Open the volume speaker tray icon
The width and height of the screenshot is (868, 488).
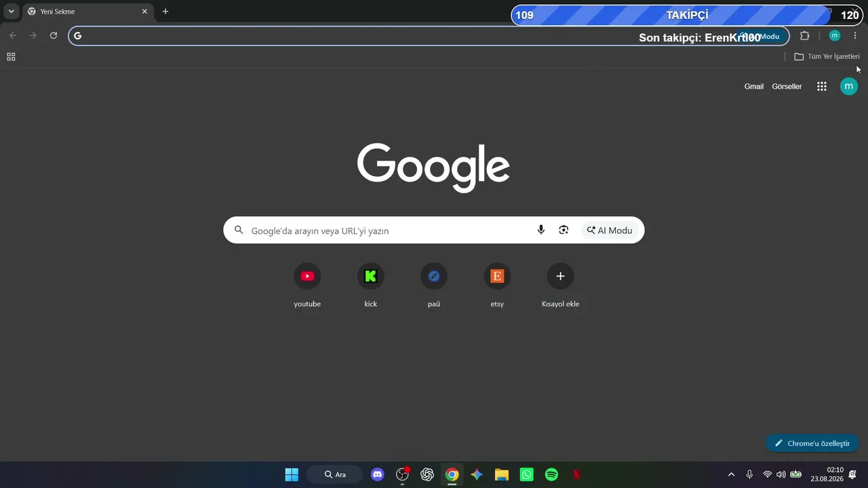pyautogui.click(x=781, y=474)
